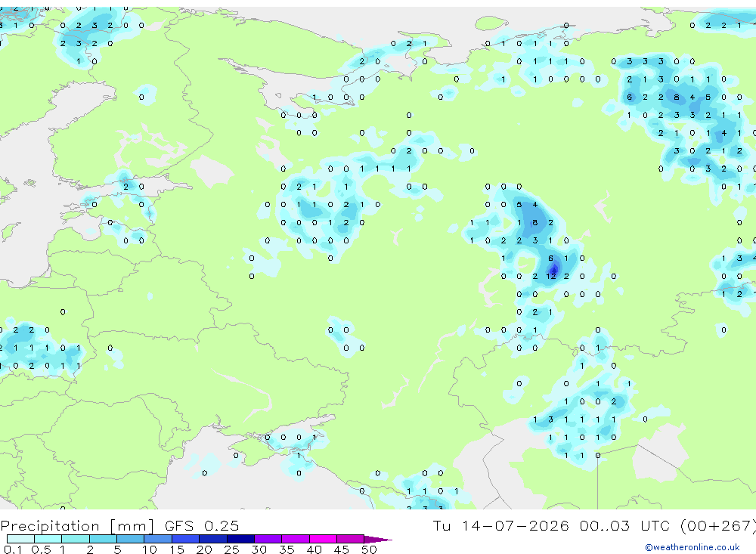Screen dimensions: 756x554
Task: Click the legend tick label '15'
Action: [176, 549]
